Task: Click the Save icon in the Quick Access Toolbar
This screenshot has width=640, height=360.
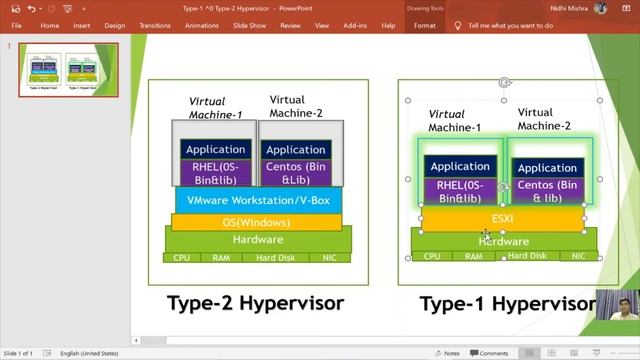Action: point(16,8)
